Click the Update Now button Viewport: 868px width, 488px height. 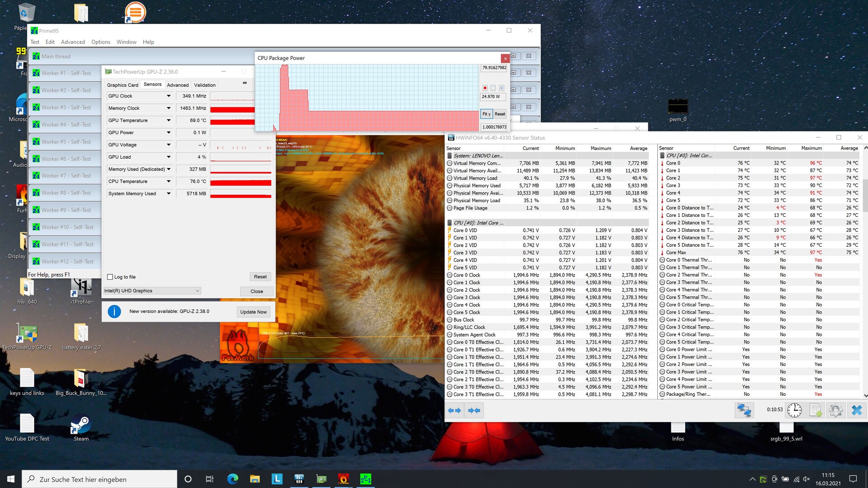253,312
